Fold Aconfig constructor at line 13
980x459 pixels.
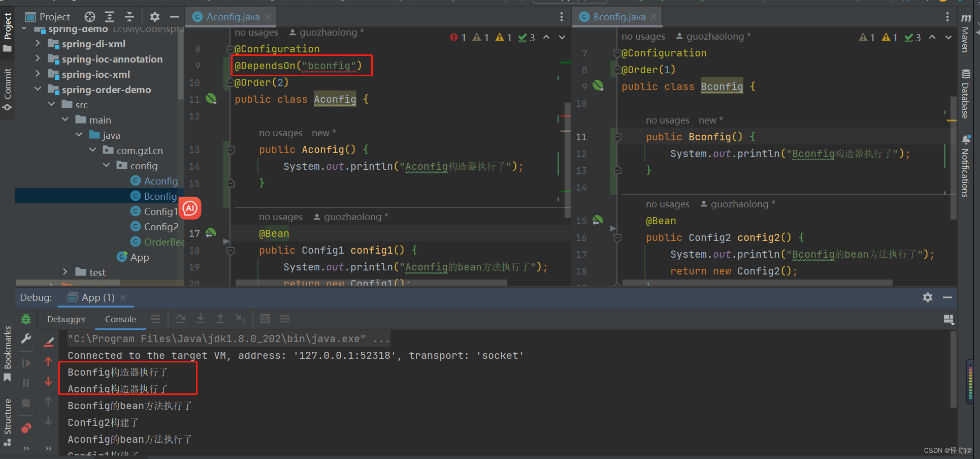pyautogui.click(x=231, y=150)
